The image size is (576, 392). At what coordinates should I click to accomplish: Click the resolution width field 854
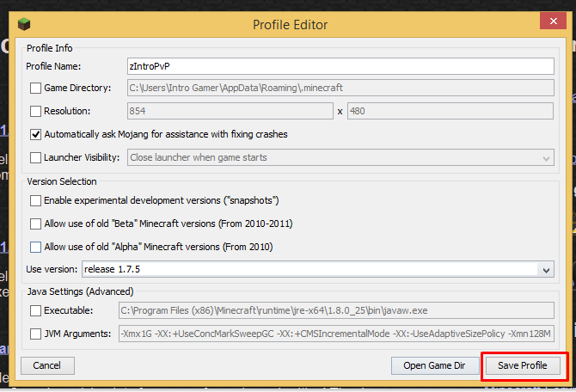pos(230,111)
